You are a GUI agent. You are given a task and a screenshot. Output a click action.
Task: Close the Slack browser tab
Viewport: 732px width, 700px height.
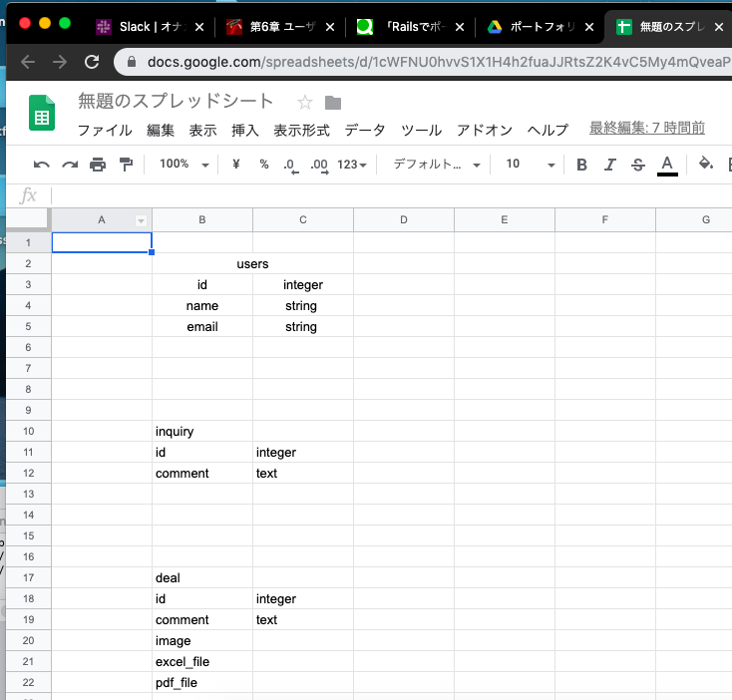click(199, 27)
